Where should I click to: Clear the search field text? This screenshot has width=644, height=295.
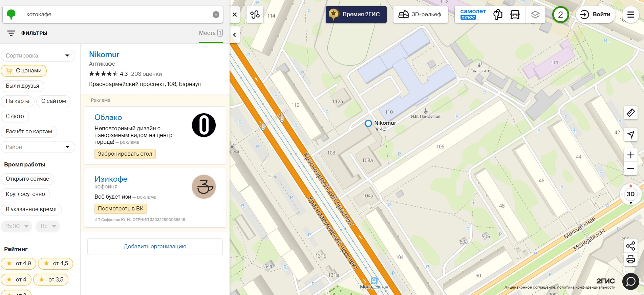pyautogui.click(x=216, y=15)
